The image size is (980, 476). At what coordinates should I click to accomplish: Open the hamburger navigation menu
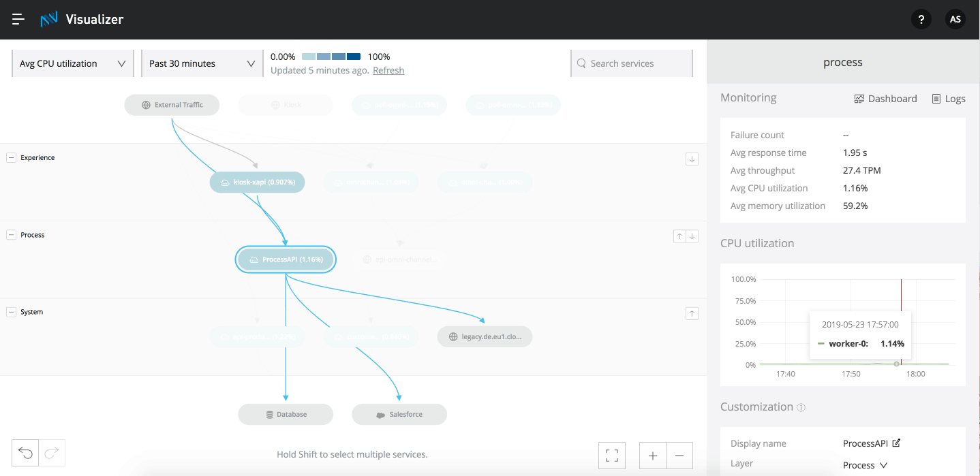[x=18, y=19]
